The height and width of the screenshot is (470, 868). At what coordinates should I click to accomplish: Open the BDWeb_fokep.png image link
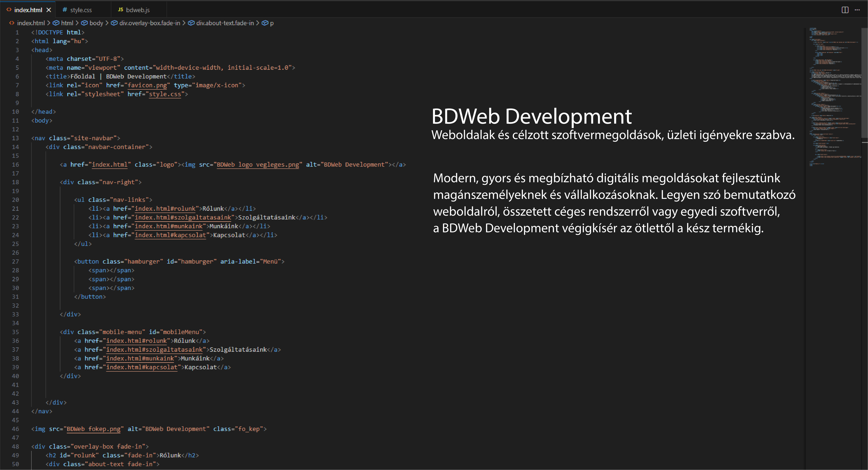tap(93, 429)
